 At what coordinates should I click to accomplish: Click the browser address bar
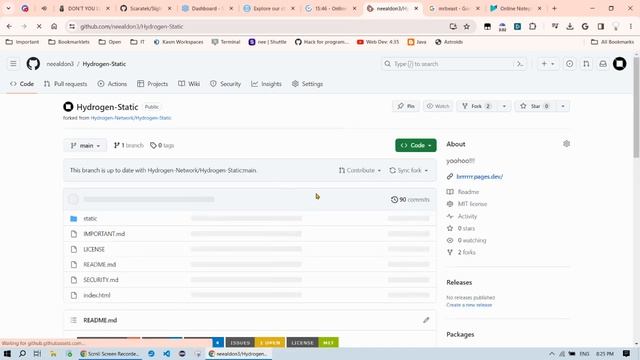[x=261, y=27]
